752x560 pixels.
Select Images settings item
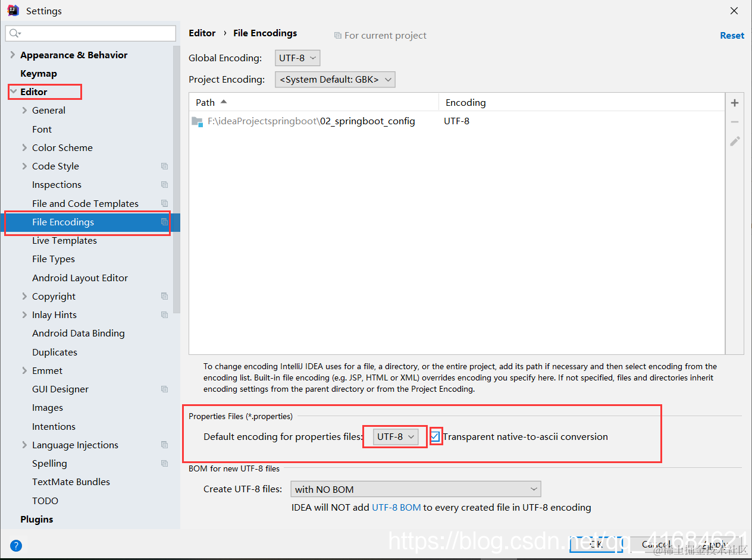point(48,408)
